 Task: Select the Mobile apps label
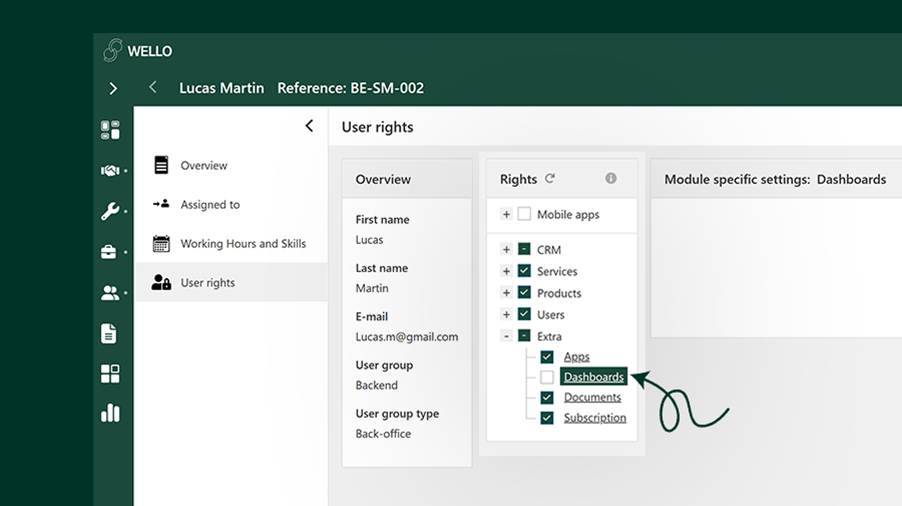[x=568, y=214]
